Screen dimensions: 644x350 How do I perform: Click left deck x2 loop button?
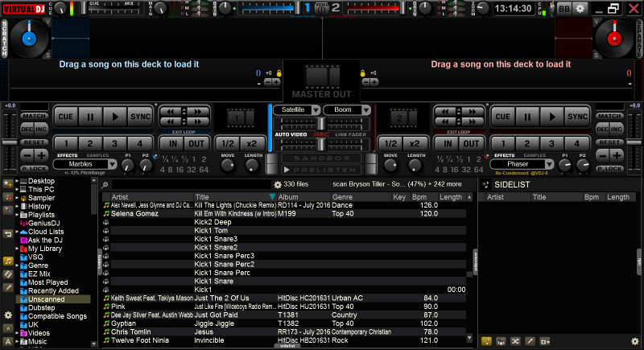(251, 143)
